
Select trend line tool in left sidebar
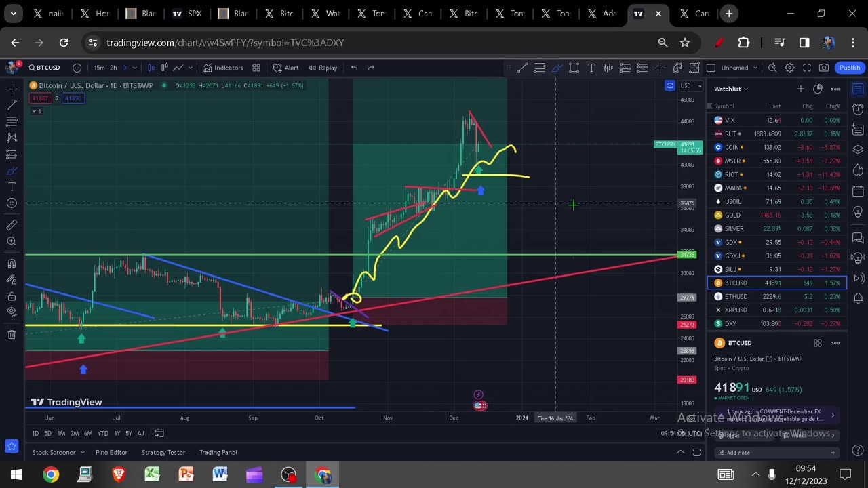12,106
